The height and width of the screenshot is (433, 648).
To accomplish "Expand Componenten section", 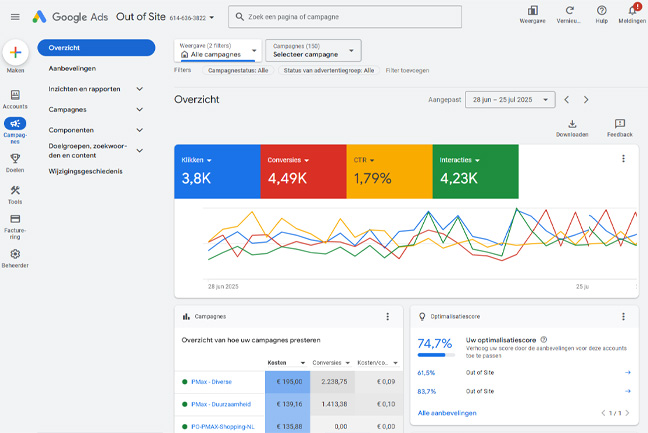I will pyautogui.click(x=140, y=130).
